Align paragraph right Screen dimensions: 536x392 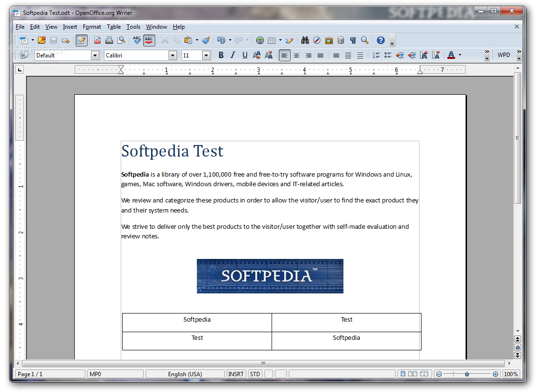coord(308,55)
